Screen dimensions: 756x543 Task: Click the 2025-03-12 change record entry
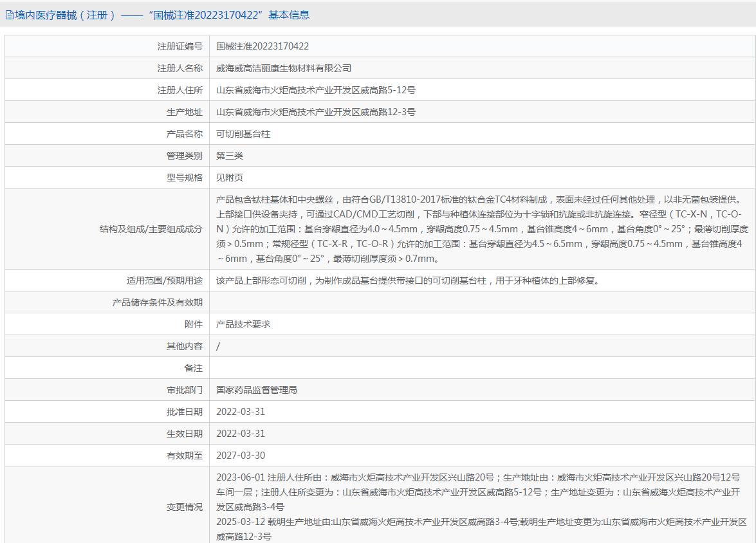[481, 528]
